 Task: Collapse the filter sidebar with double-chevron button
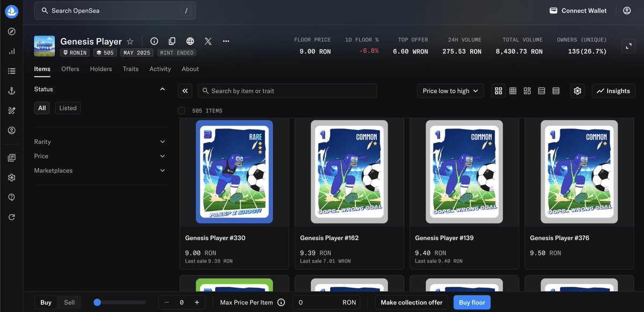(x=185, y=91)
